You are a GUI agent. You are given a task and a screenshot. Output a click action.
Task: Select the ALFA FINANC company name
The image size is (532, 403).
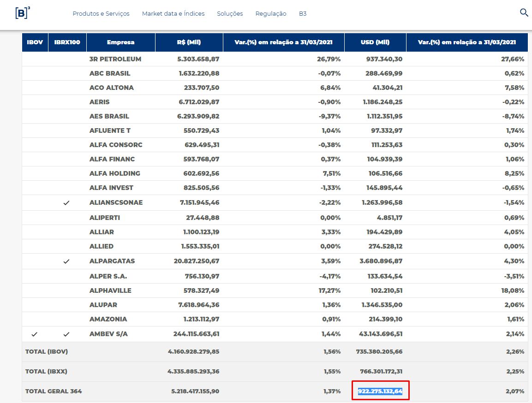[x=112, y=159]
